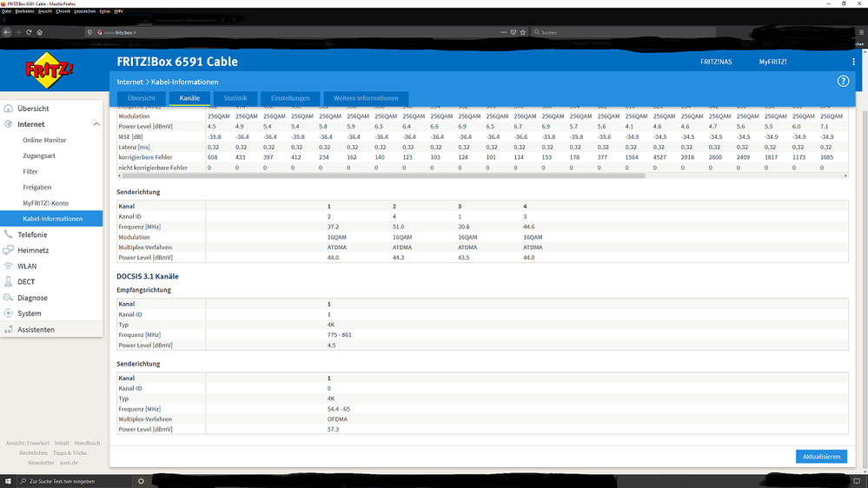Open the three-dot menu beside MyFRITZ!
The height and width of the screenshot is (488, 868).
click(x=853, y=62)
